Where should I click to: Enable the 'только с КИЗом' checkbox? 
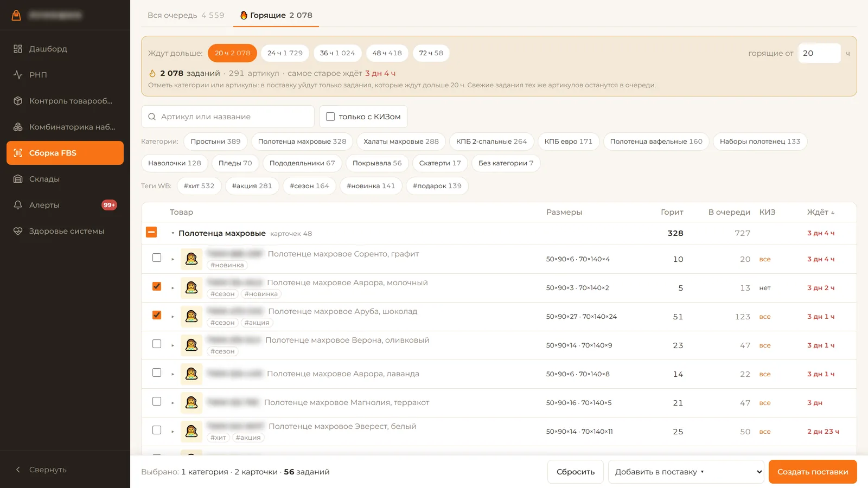(330, 117)
